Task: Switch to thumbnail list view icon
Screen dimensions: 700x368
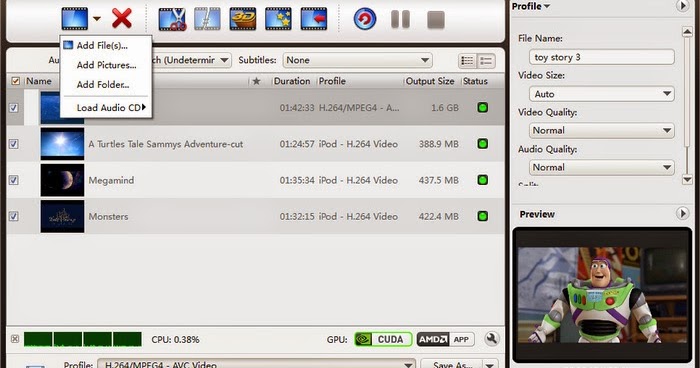Action: (x=467, y=61)
